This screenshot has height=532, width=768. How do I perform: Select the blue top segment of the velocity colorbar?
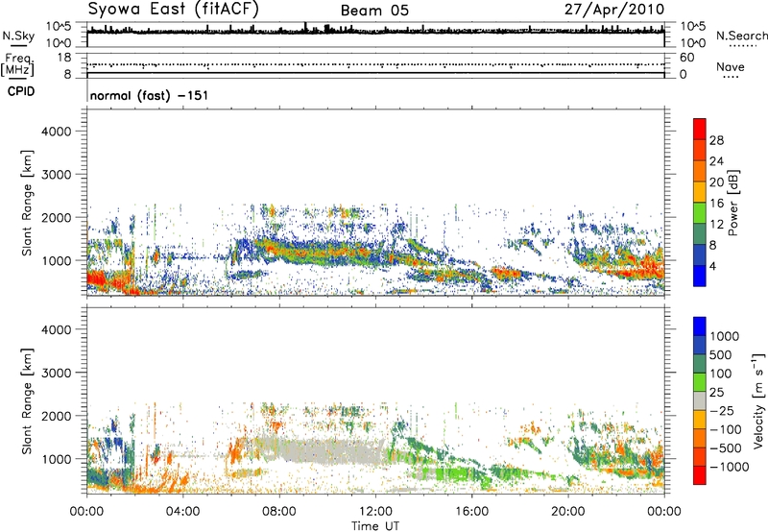coord(700,326)
